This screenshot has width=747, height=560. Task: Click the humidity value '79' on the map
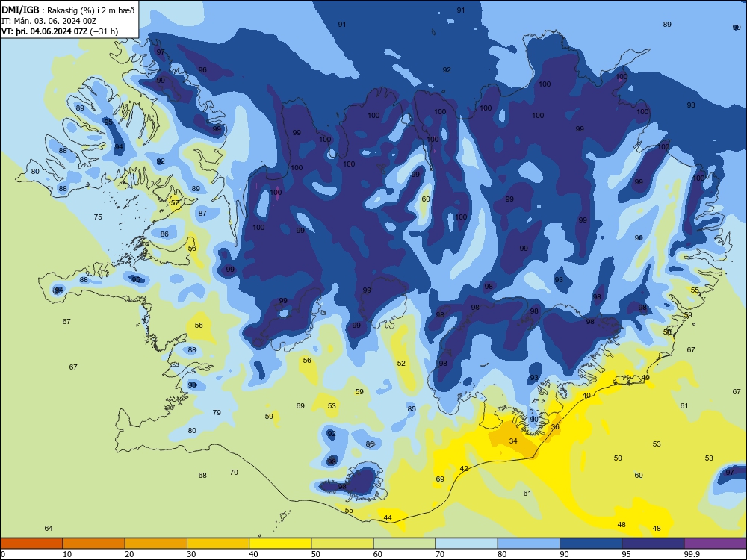point(217,412)
